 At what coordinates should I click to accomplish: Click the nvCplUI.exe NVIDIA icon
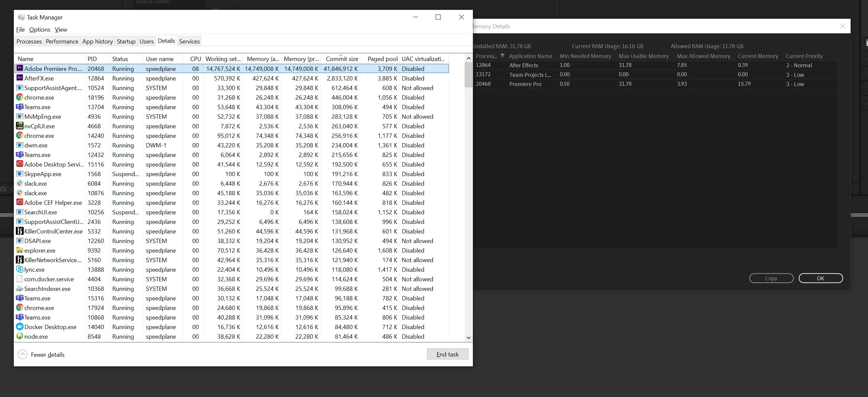coord(19,126)
